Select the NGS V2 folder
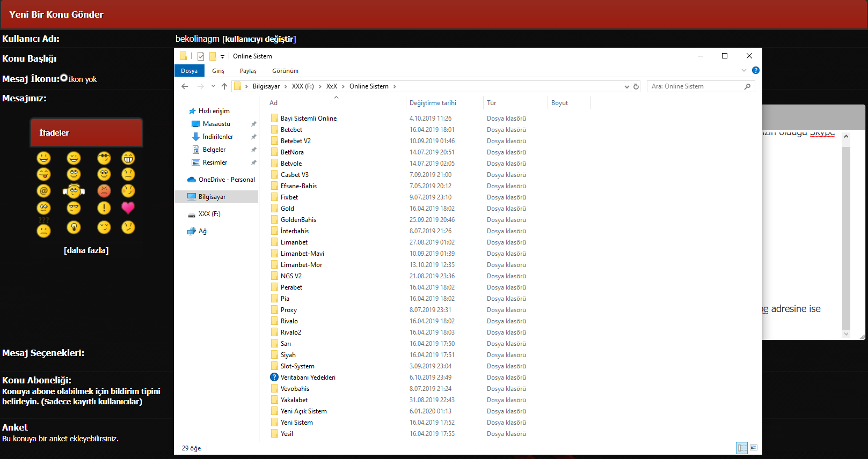Viewport: 868px width, 459px height. [291, 276]
